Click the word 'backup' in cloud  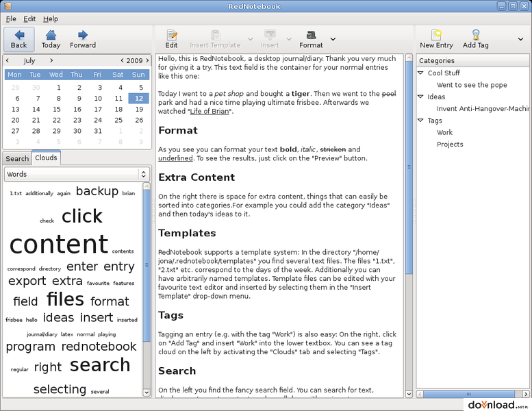[x=97, y=191]
